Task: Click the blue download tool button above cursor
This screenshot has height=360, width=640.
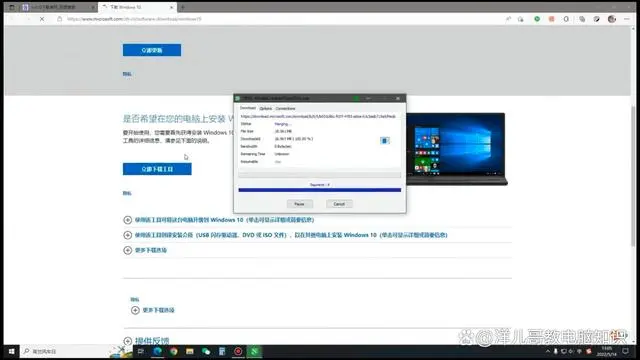Action: pos(157,169)
